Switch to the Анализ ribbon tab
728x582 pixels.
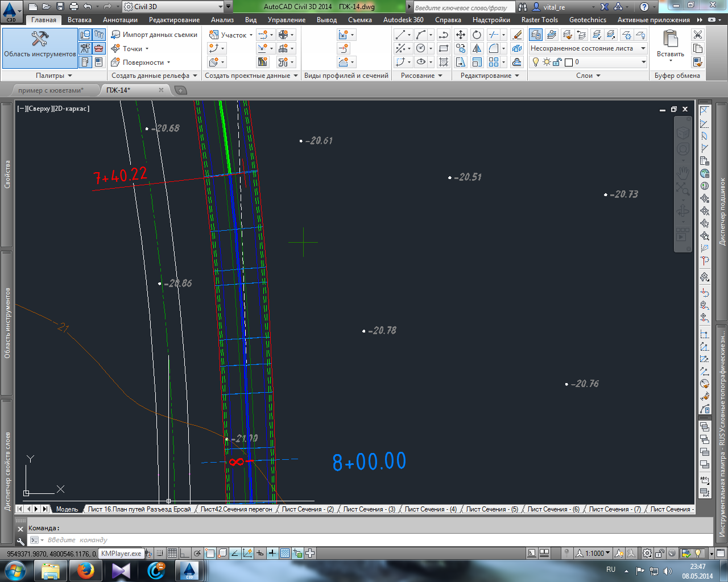(222, 20)
